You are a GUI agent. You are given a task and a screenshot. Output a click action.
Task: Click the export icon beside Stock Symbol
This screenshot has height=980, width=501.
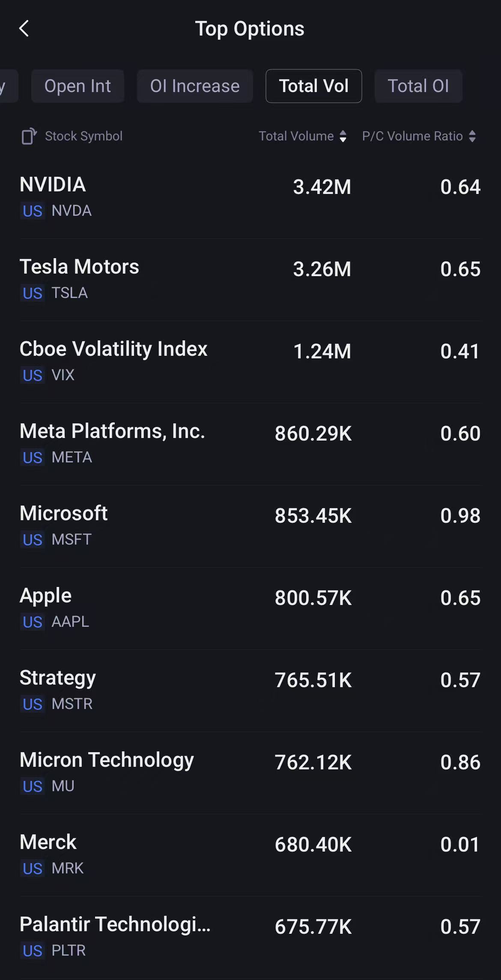29,136
